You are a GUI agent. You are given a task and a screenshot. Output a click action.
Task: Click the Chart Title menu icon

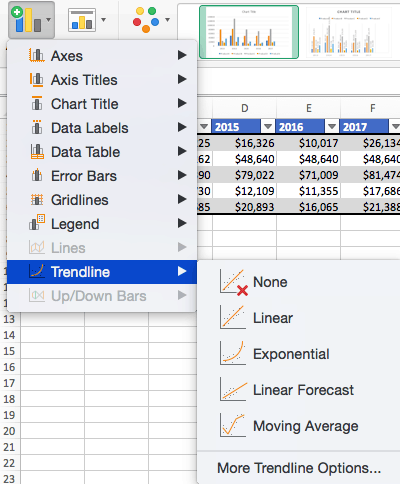click(37, 103)
